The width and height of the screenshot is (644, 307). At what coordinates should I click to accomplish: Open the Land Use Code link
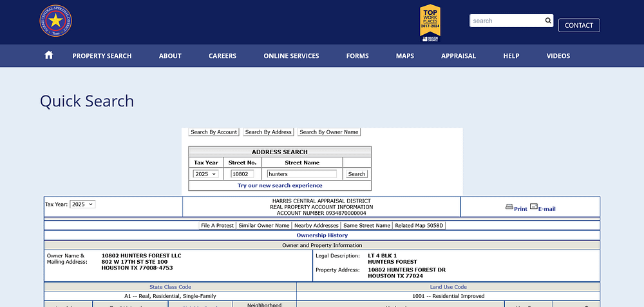click(448, 287)
